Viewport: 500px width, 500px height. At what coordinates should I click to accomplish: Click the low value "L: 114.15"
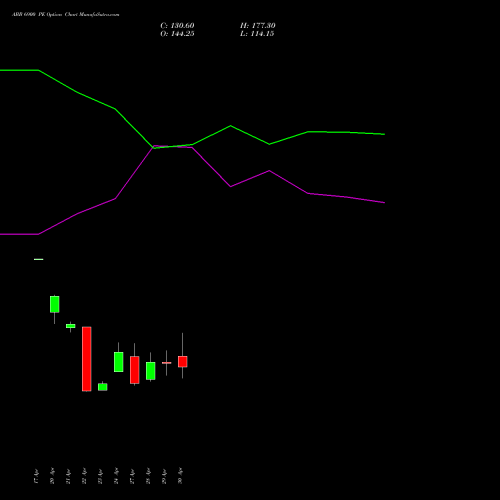(257, 34)
